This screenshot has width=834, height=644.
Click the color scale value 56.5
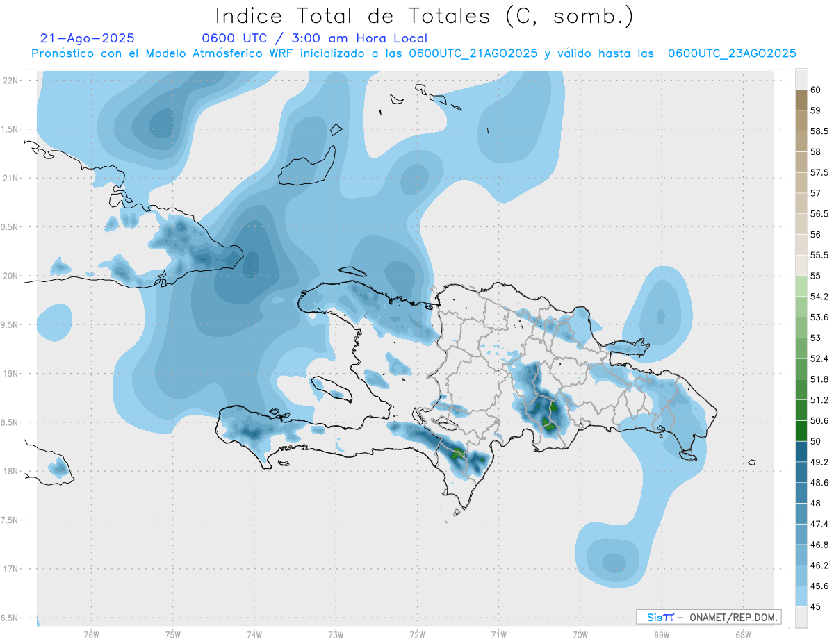click(819, 214)
